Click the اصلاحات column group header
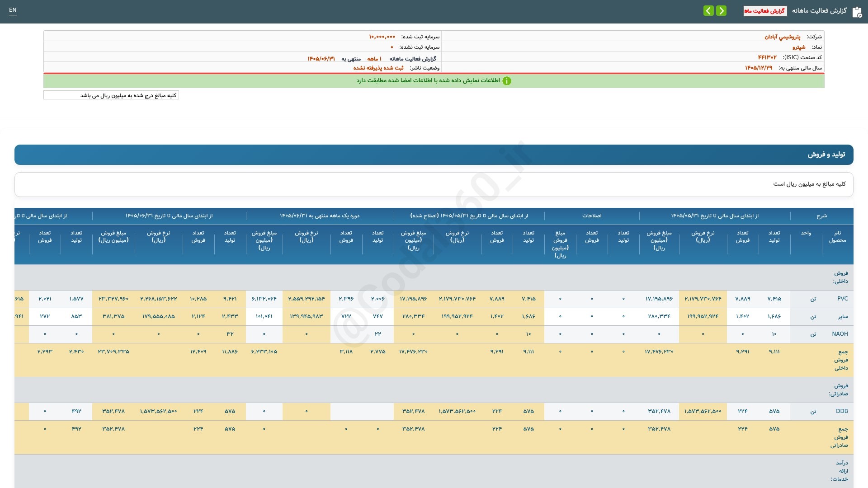Image resolution: width=868 pixels, height=488 pixels. [592, 216]
